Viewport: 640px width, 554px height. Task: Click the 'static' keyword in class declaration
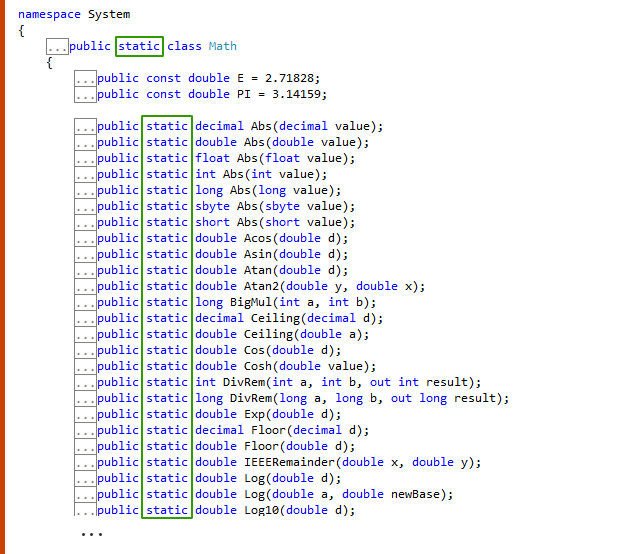(139, 46)
